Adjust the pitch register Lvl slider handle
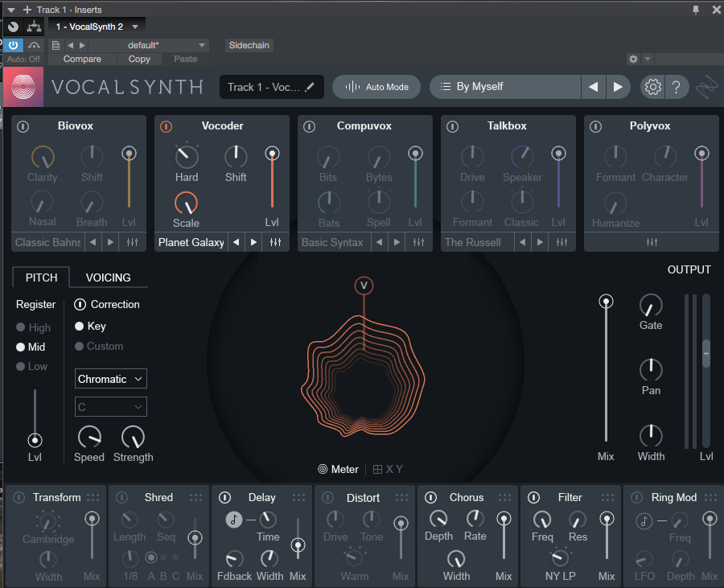 pos(35,440)
